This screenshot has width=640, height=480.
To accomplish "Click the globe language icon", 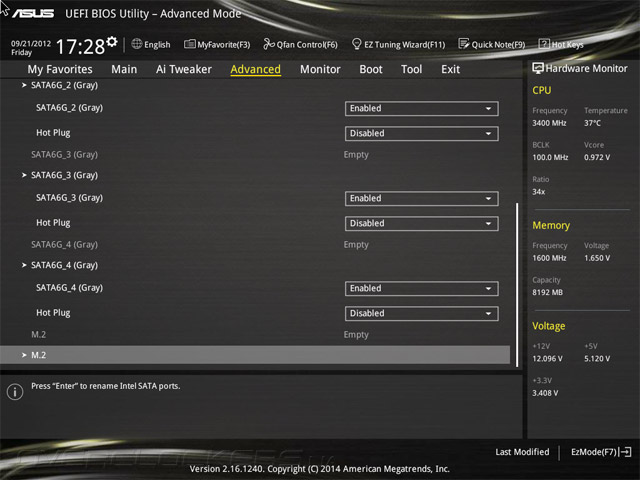I will tap(137, 44).
